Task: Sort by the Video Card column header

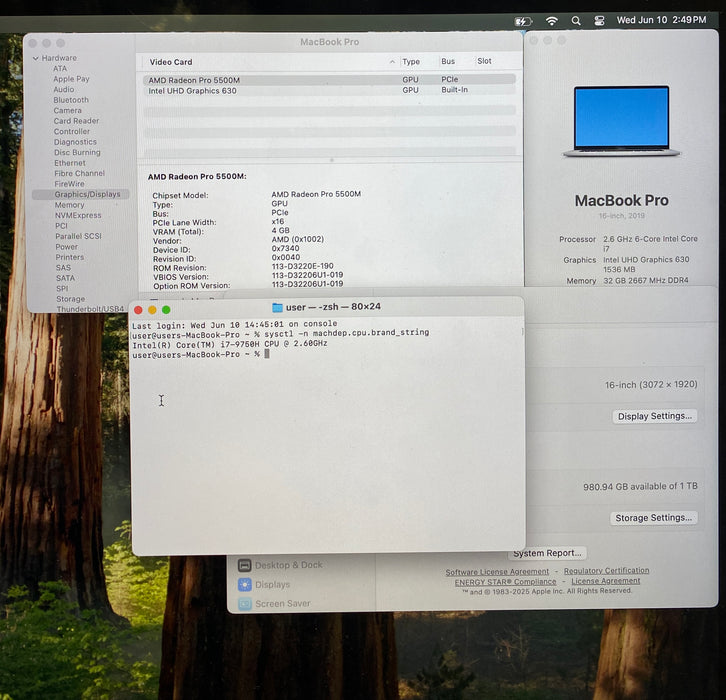Action: [x=171, y=62]
